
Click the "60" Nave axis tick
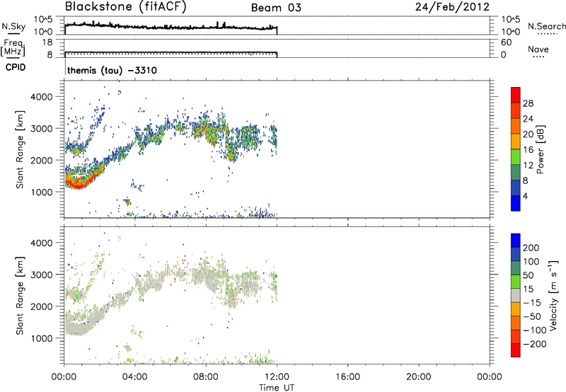point(506,42)
